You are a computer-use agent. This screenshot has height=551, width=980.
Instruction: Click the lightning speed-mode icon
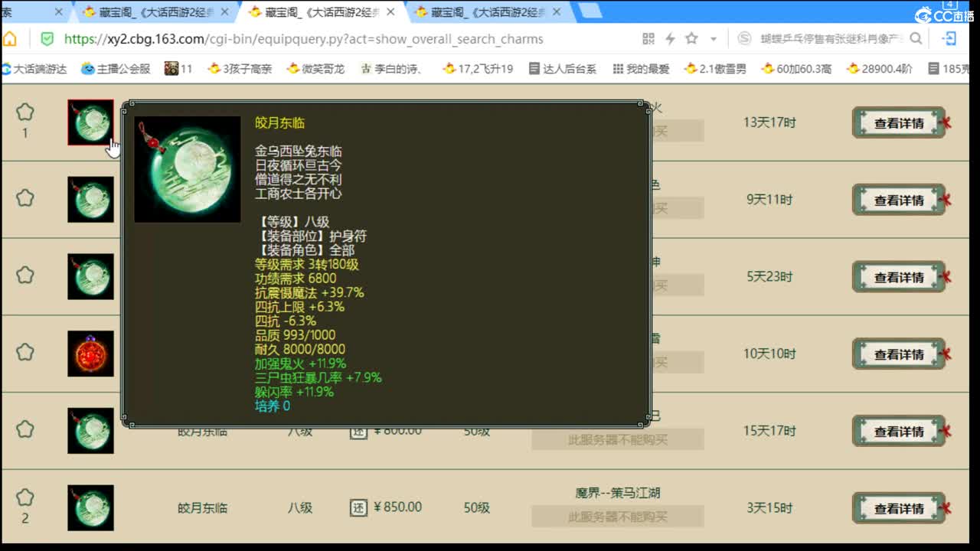(670, 38)
